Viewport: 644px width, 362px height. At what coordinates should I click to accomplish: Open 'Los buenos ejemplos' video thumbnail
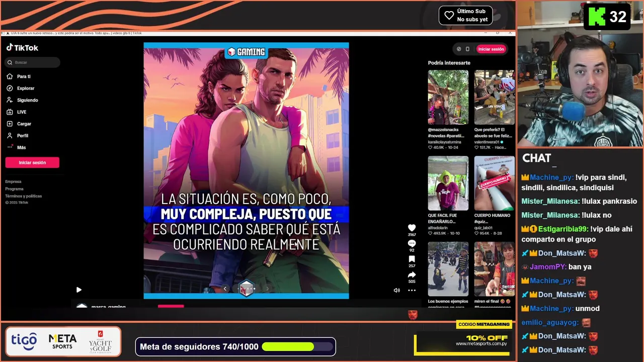click(448, 269)
